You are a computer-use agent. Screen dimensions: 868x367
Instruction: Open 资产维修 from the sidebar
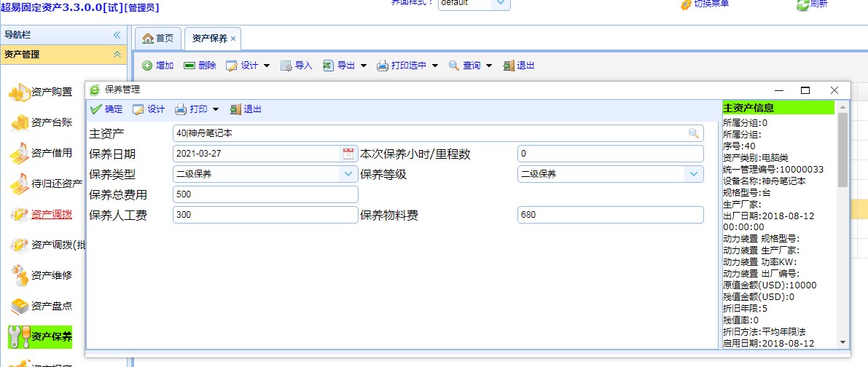(x=51, y=275)
